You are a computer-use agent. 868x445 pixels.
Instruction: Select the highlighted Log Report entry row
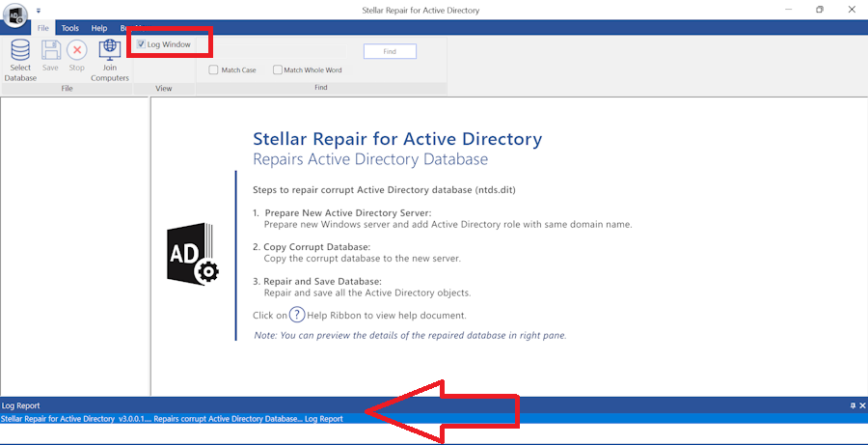pos(434,419)
